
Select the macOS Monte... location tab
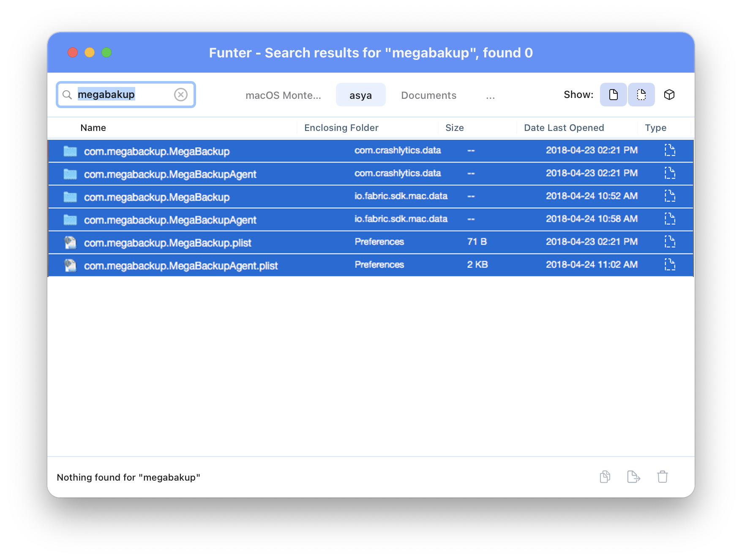click(x=283, y=95)
